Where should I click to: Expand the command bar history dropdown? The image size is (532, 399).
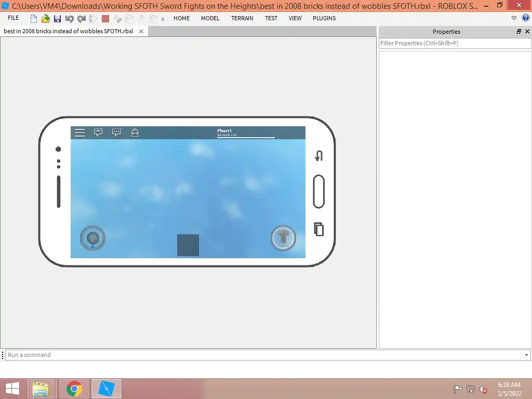[527, 355]
